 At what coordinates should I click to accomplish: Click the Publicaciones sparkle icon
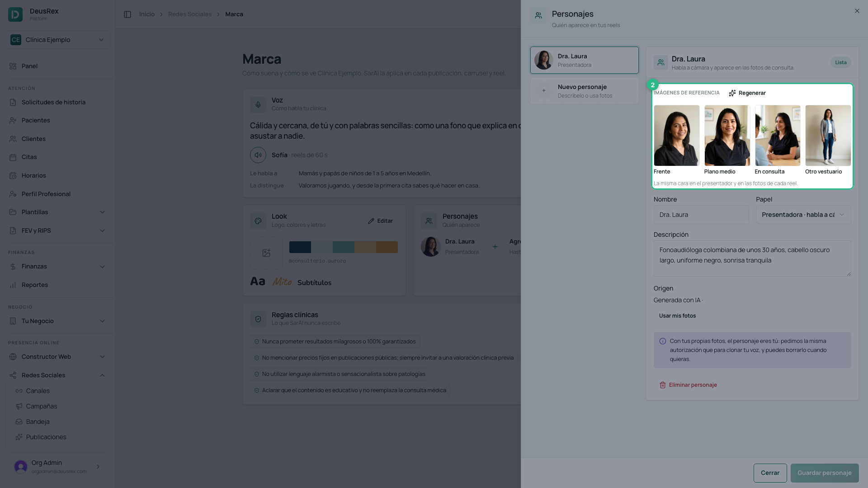coord(19,437)
